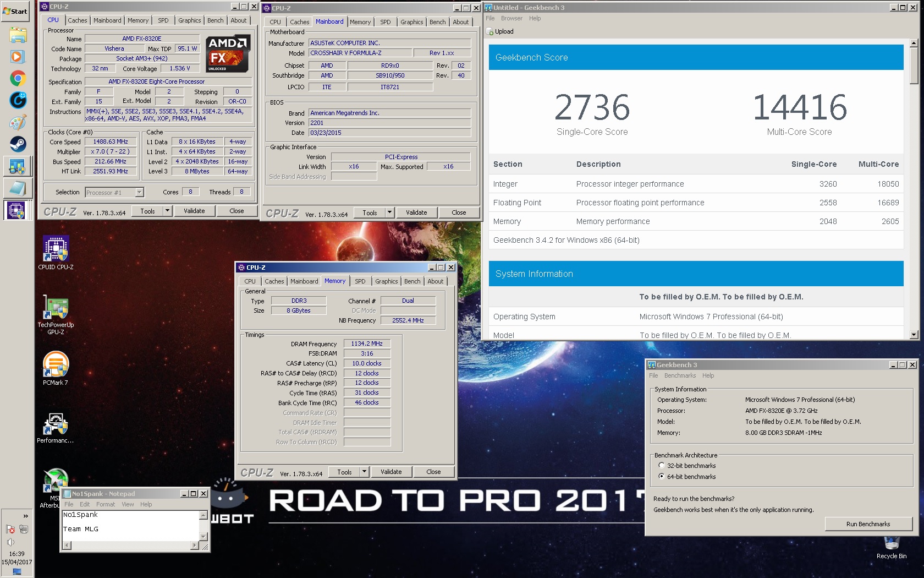Open Google Chrome from the taskbar
The width and height of the screenshot is (924, 578).
pos(17,78)
